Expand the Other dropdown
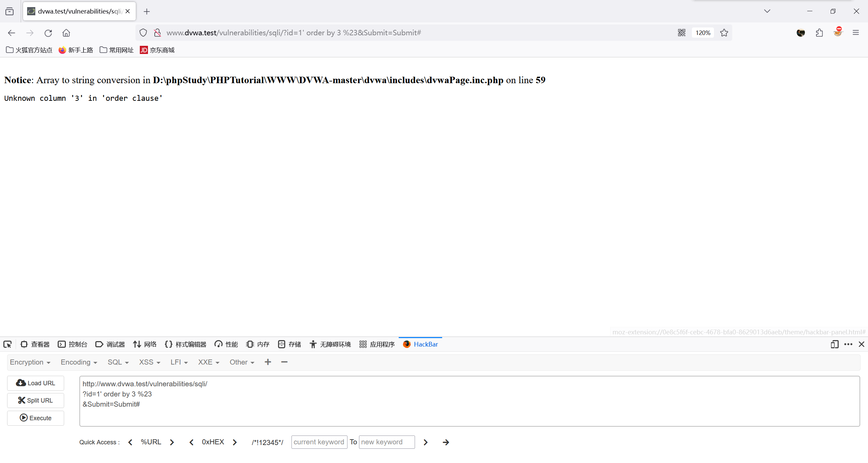This screenshot has width=868, height=463. (242, 362)
